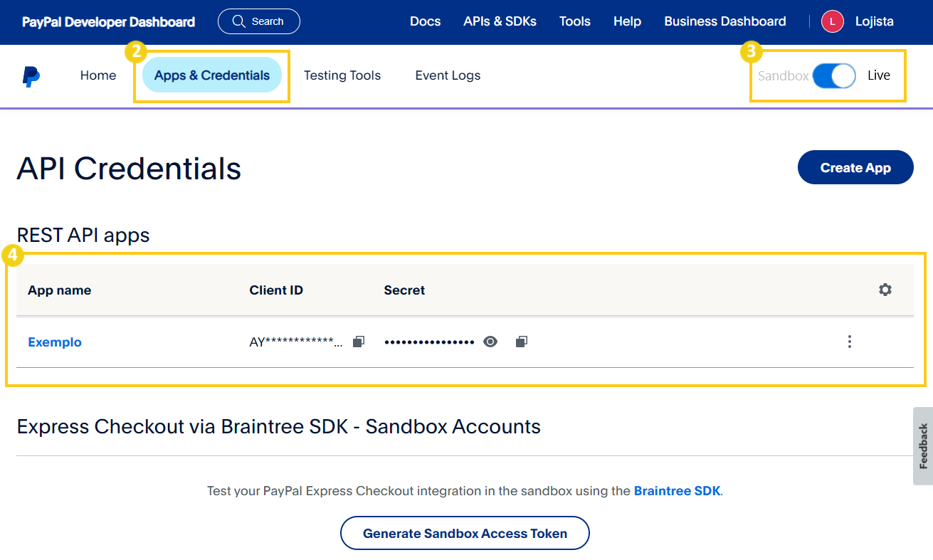Select the Sandbox label
This screenshot has width=933, height=560.
[783, 76]
